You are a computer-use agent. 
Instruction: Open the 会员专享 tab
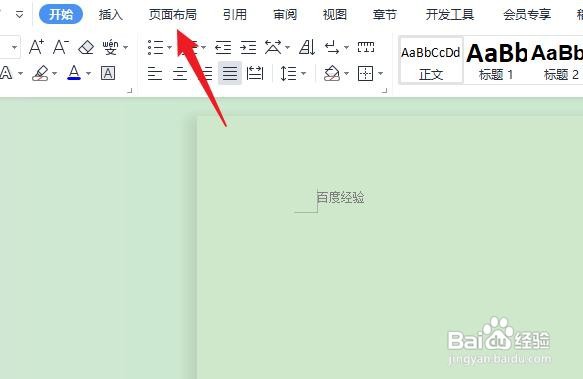(527, 15)
